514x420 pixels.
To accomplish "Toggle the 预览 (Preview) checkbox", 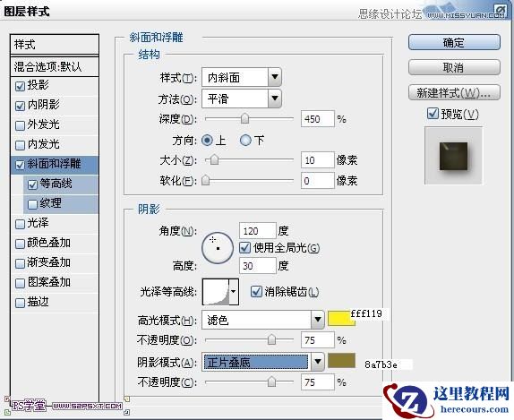I will pyautogui.click(x=433, y=114).
